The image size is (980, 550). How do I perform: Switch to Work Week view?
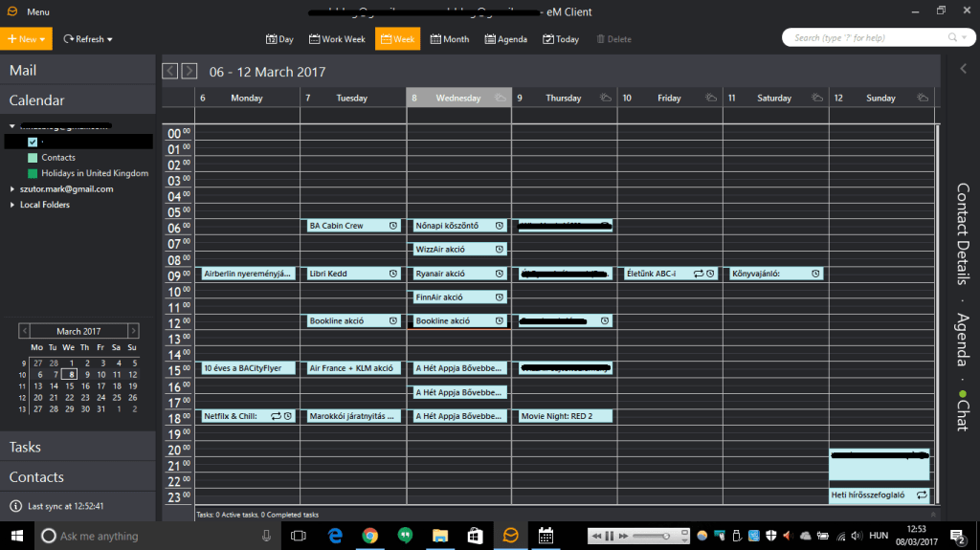337,39
